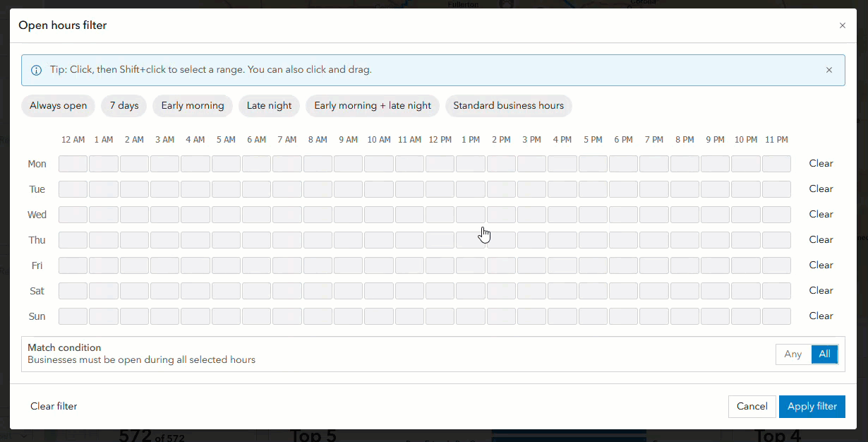Toggle Thu 6 AM hour cell
The width and height of the screenshot is (868, 442).
(x=256, y=240)
